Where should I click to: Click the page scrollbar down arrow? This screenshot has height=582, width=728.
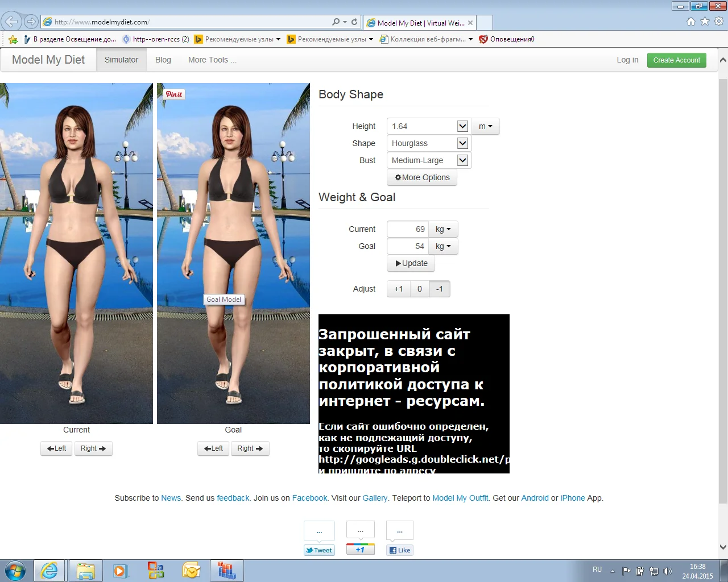click(x=723, y=547)
